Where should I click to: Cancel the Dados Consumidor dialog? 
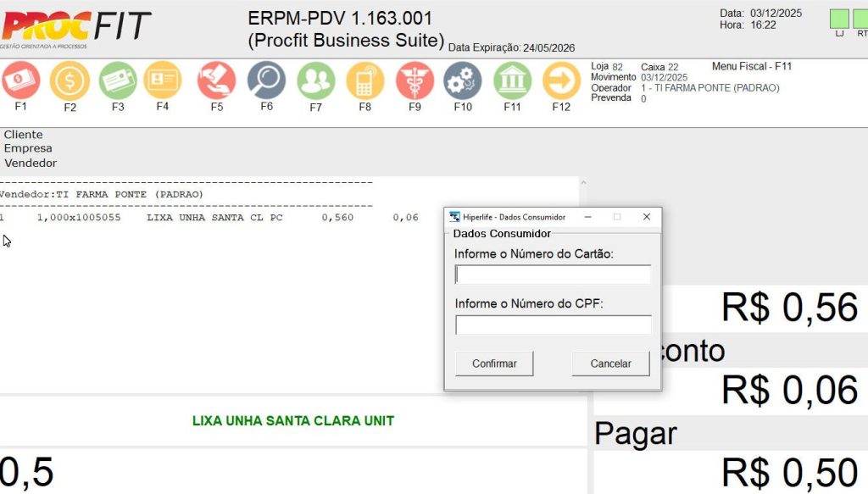click(x=610, y=364)
